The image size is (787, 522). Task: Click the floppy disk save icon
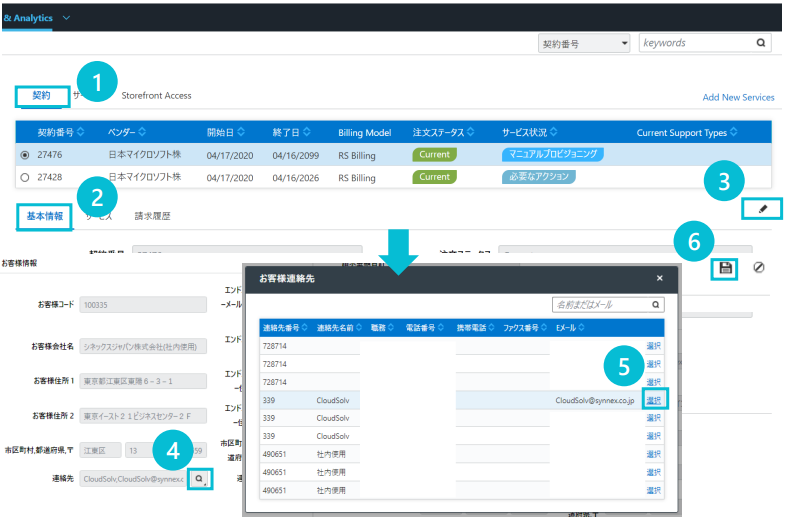[x=726, y=268]
